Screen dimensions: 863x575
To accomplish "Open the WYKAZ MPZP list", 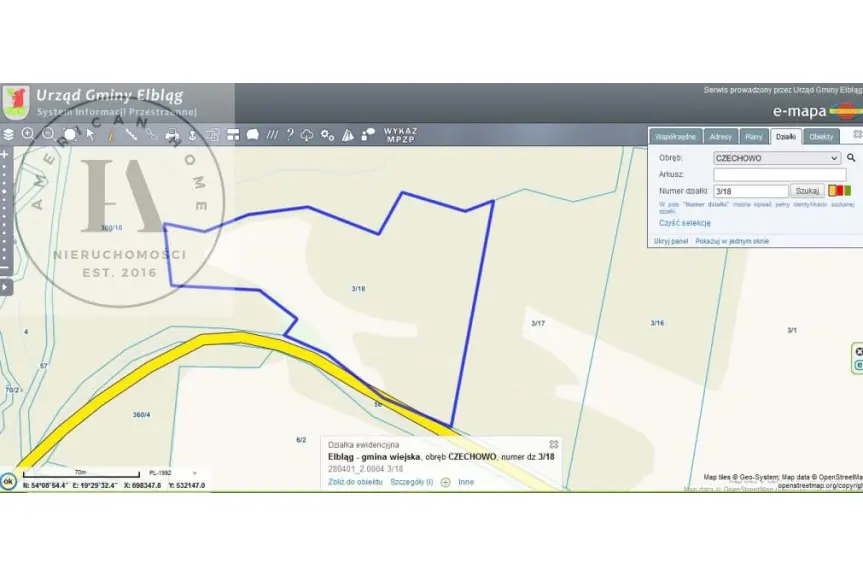I will pyautogui.click(x=400, y=135).
